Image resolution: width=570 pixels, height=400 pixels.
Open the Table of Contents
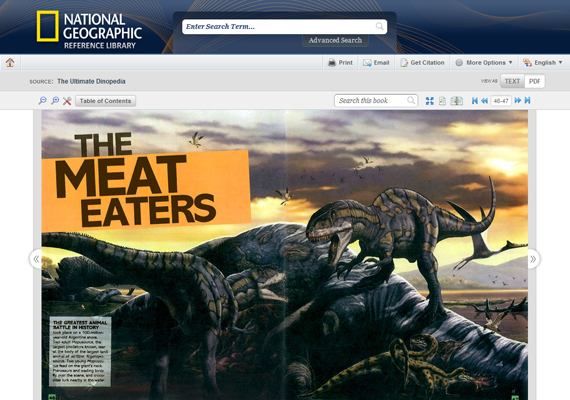[105, 101]
